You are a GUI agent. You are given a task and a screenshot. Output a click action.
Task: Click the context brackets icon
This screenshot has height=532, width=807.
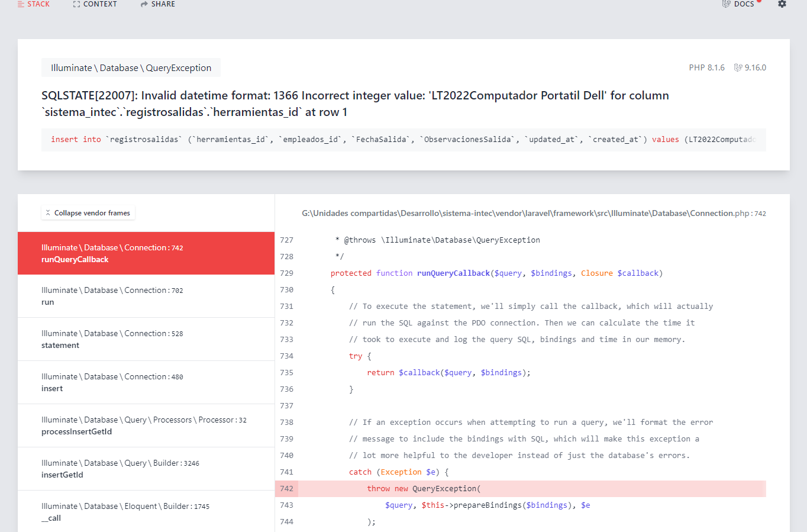point(76,4)
